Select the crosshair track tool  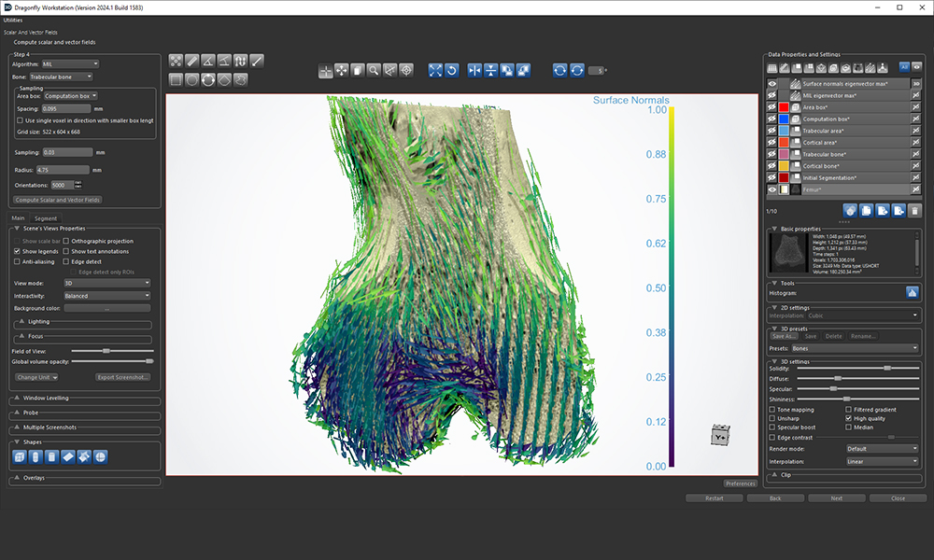[x=326, y=70]
